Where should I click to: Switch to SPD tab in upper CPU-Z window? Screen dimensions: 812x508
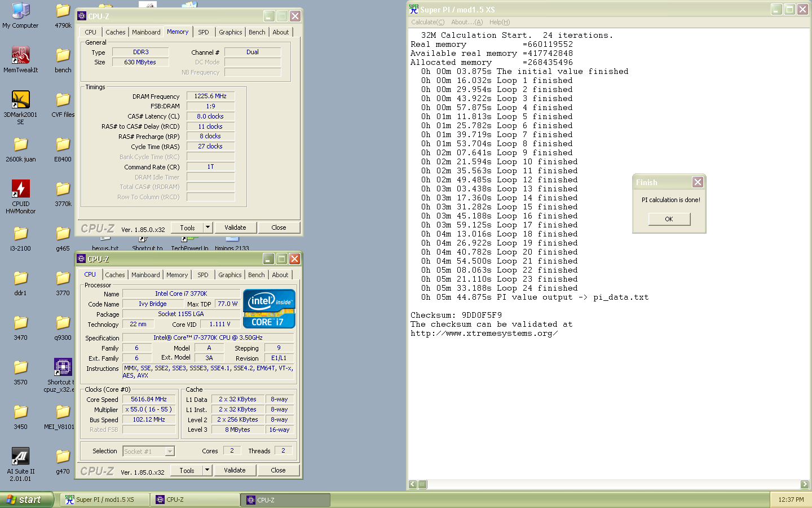pyautogui.click(x=204, y=32)
